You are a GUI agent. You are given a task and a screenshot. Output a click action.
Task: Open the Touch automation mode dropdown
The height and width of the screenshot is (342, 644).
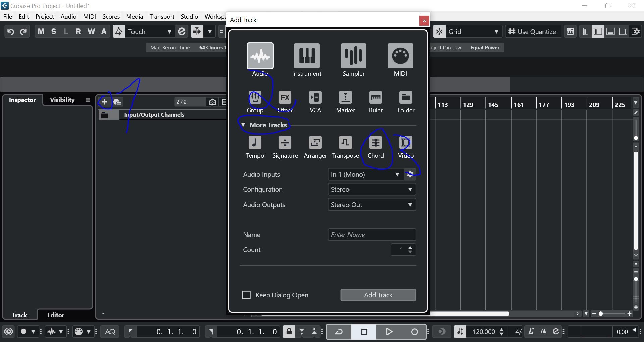pyautogui.click(x=149, y=32)
